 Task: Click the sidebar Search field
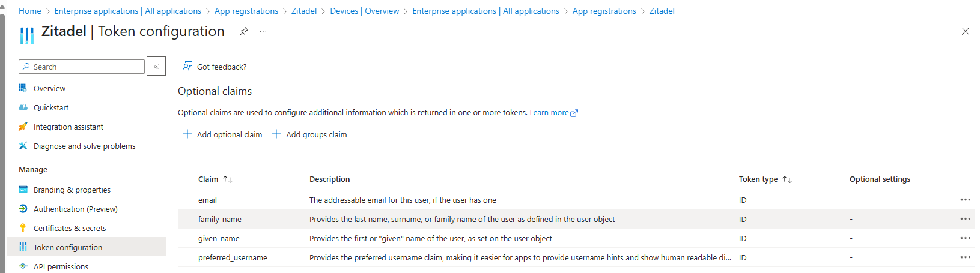(x=82, y=67)
